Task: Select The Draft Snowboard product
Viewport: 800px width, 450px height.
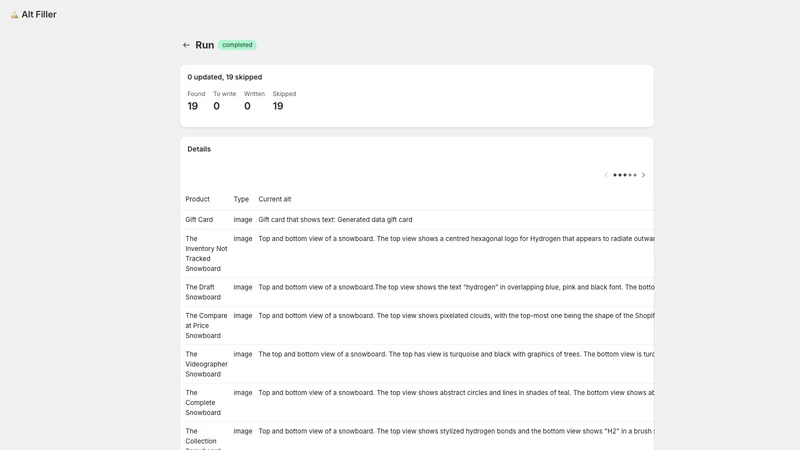Action: (x=203, y=292)
